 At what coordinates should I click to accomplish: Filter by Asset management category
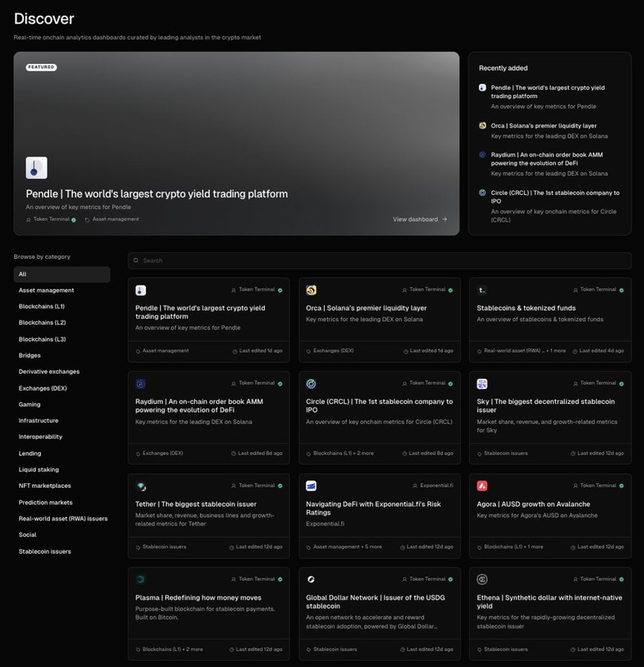coord(46,290)
